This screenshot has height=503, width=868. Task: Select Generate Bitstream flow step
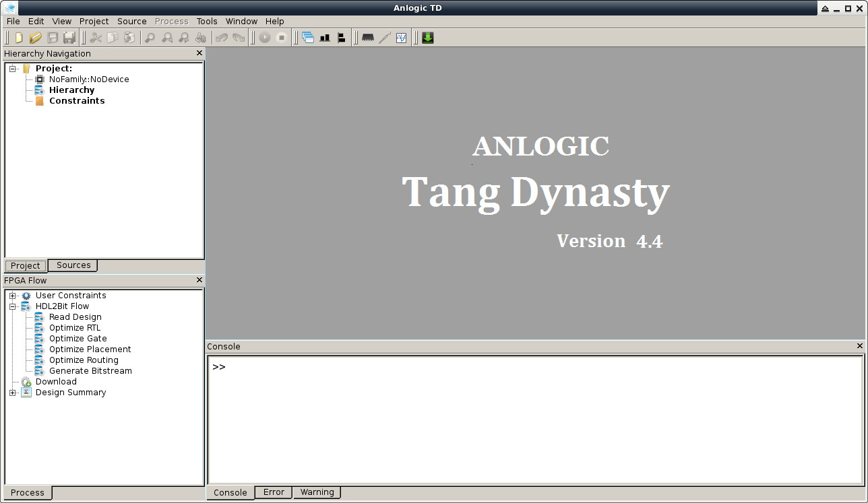point(90,371)
